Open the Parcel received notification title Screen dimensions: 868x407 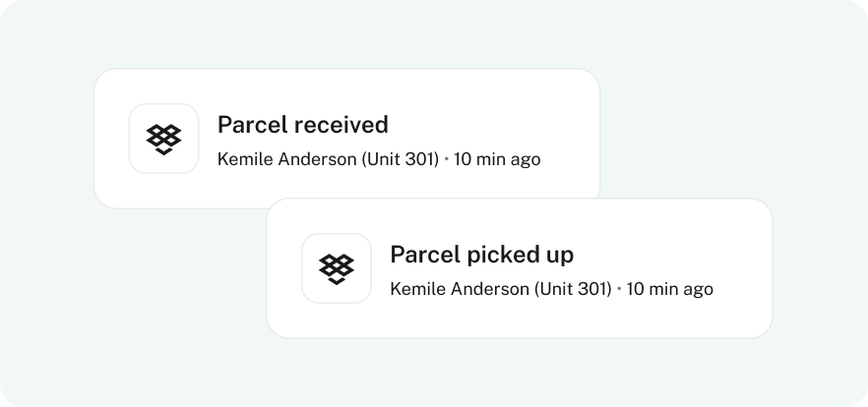pos(303,125)
